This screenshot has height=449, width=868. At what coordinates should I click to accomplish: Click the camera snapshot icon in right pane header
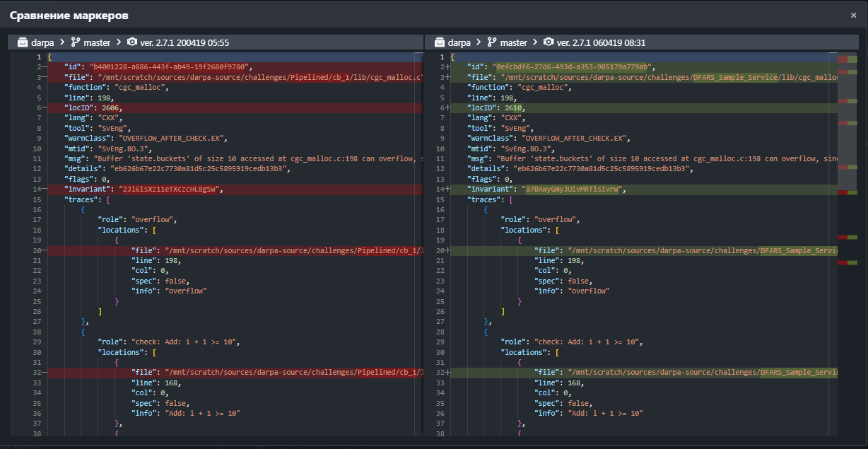pyautogui.click(x=549, y=42)
